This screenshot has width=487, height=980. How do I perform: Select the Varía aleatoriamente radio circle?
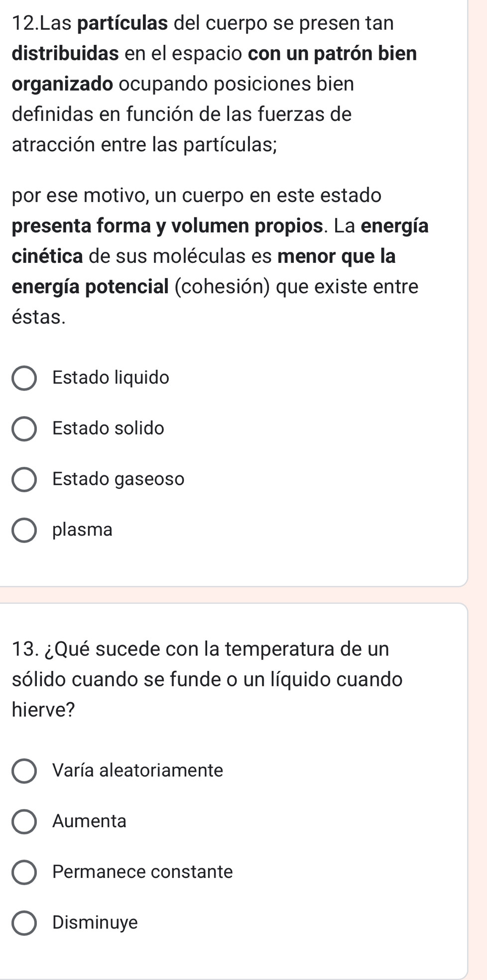click(x=24, y=771)
